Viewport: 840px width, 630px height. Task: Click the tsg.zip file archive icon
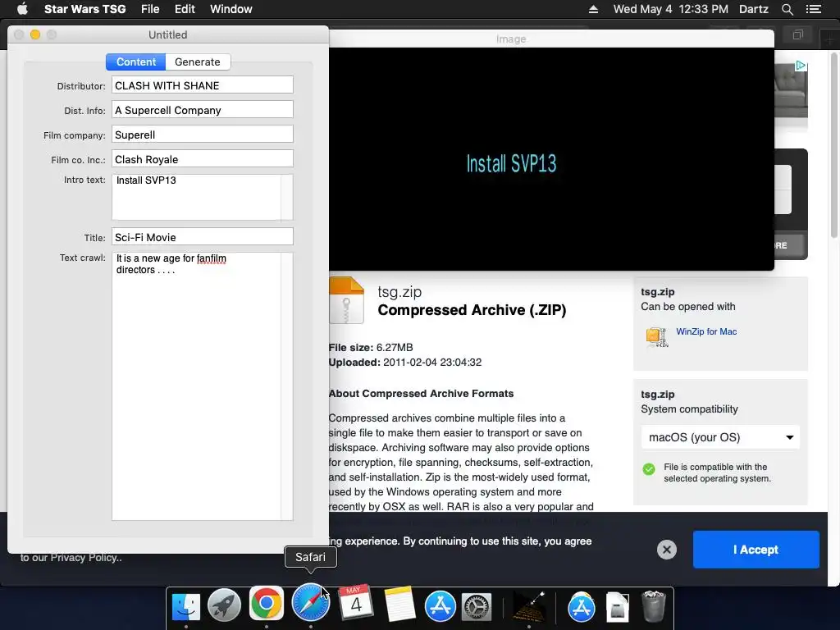pos(346,300)
